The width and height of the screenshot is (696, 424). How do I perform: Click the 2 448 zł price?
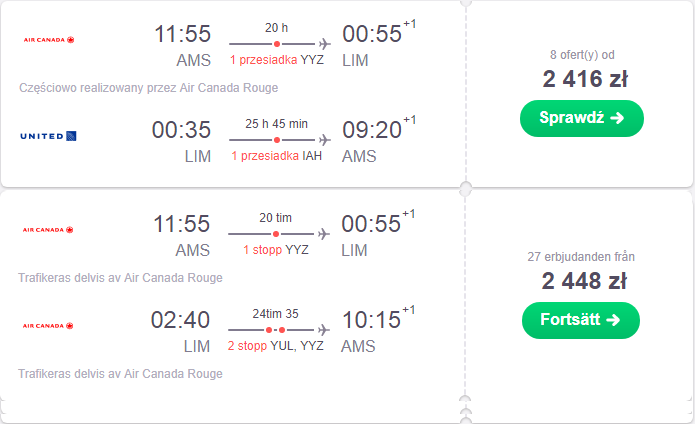pyautogui.click(x=584, y=281)
